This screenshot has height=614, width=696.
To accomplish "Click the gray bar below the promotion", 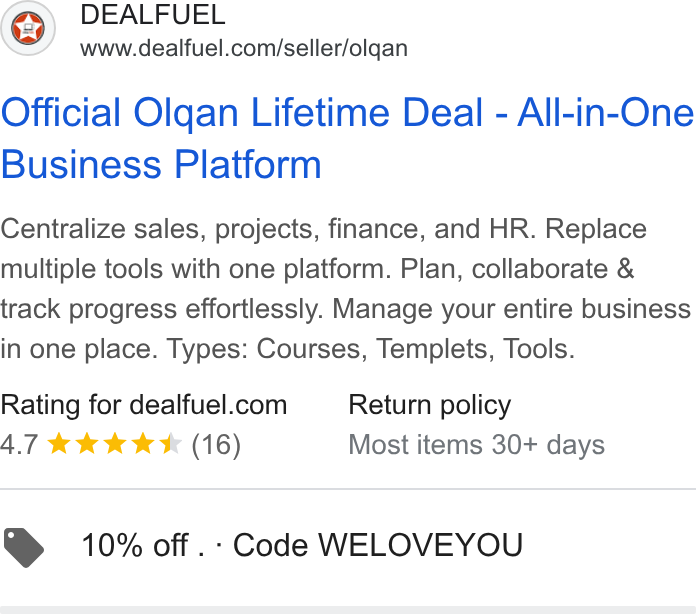I will 348,610.
